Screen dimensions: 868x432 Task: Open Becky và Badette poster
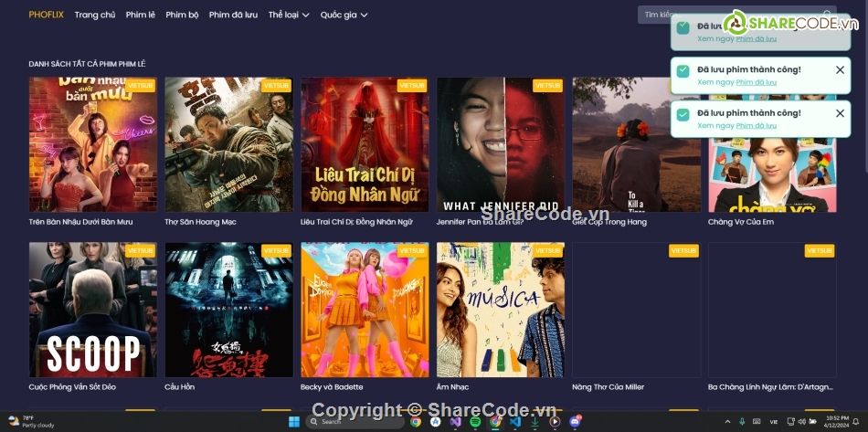365,310
